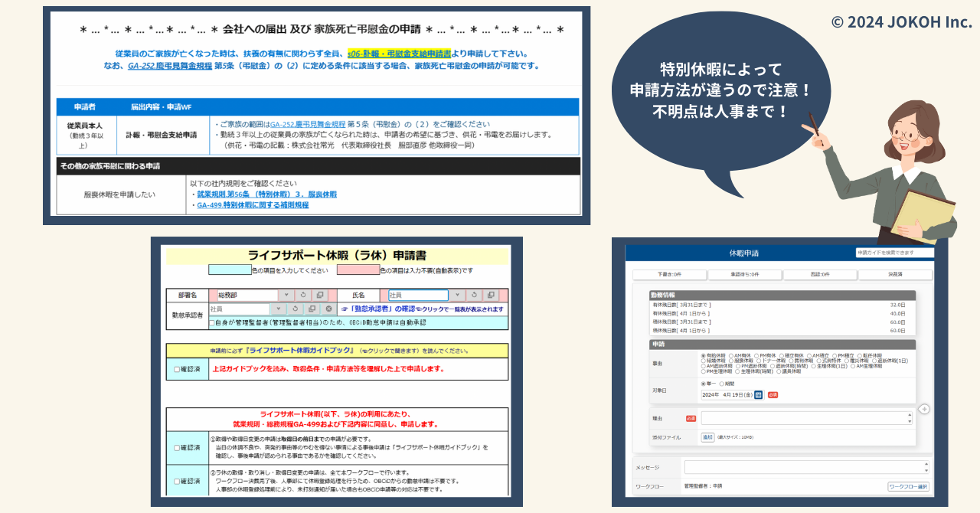Check 確認済 for reading the guidebook

coord(176,369)
